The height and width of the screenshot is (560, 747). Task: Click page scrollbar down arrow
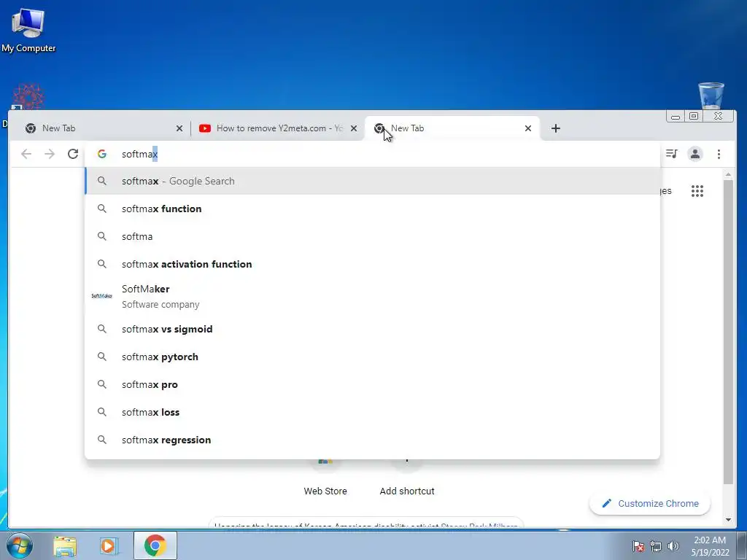(728, 519)
